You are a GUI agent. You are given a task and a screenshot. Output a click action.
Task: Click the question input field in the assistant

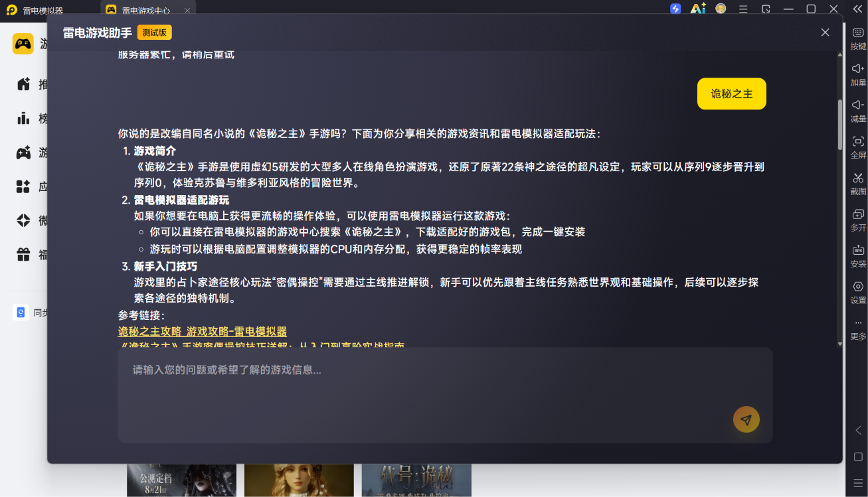tap(445, 395)
